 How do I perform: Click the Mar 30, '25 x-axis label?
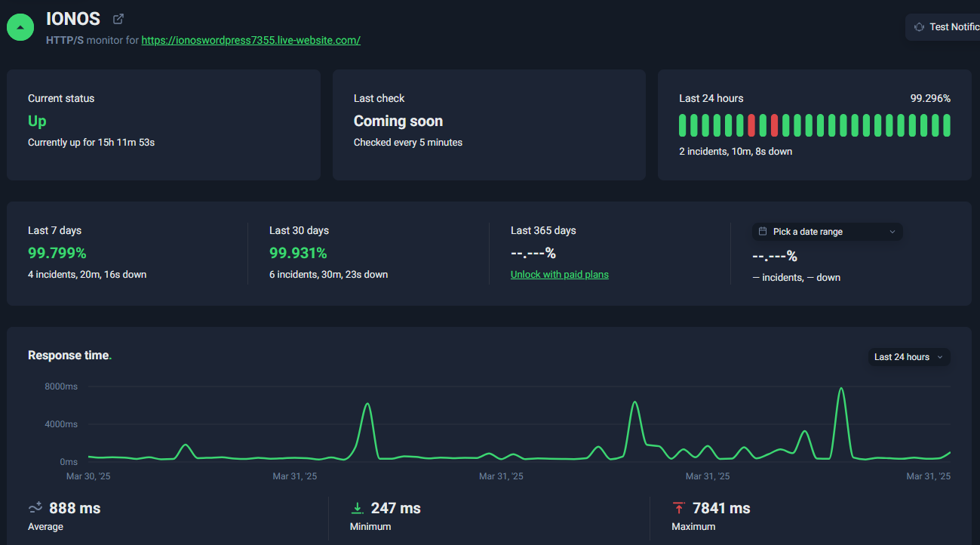pos(88,476)
